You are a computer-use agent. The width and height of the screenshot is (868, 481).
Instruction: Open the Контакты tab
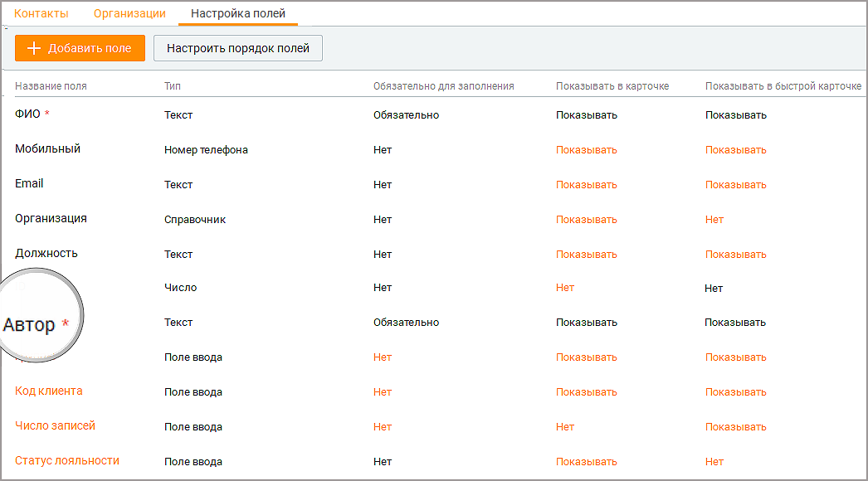[41, 13]
